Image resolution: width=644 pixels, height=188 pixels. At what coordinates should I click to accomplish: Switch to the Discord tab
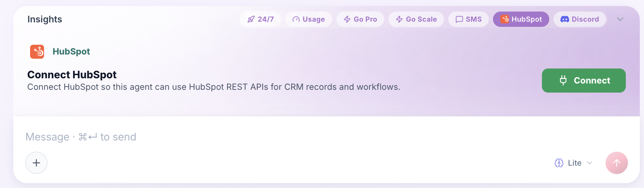pyautogui.click(x=580, y=19)
